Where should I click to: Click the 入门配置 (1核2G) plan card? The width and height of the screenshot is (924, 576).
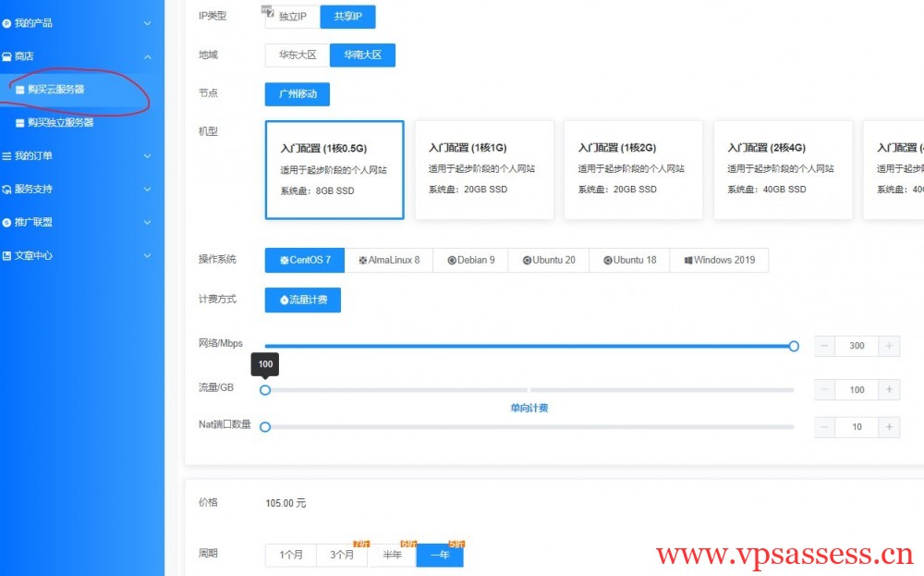tap(633, 169)
